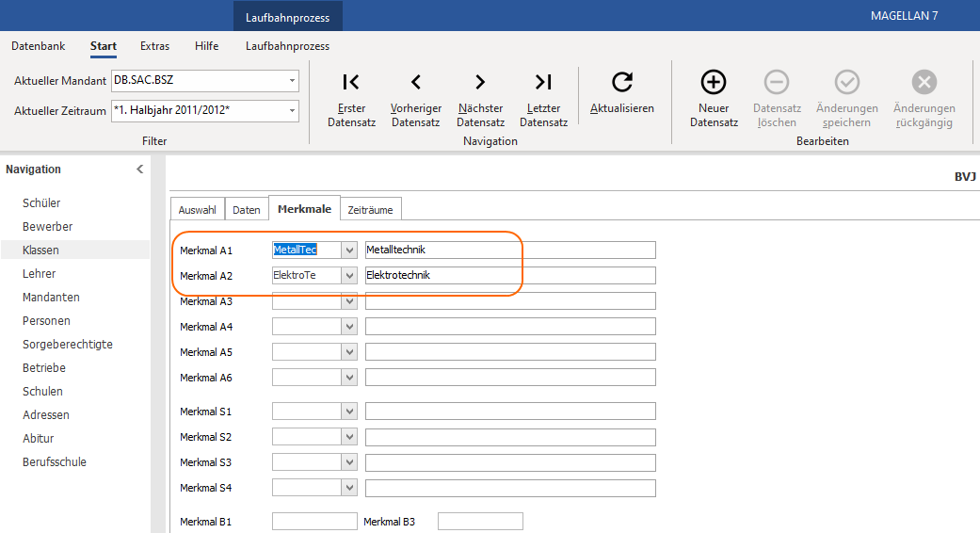980x533 pixels.
Task: Click the Datensatz löschen icon
Action: pyautogui.click(x=777, y=82)
